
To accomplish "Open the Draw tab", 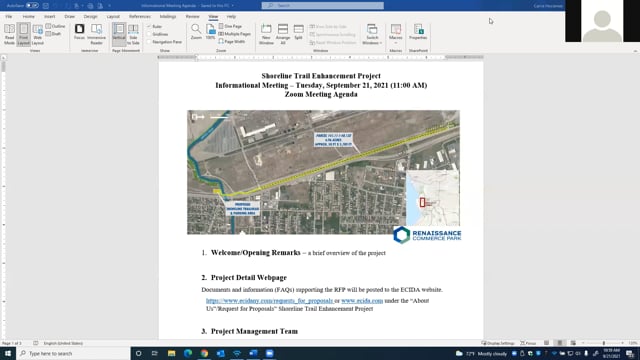I will (69, 17).
